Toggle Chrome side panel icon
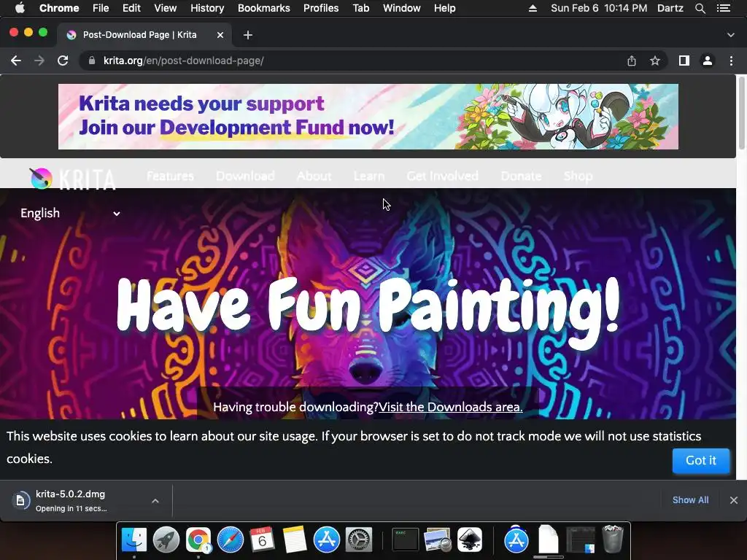This screenshot has height=560, width=747. coord(684,61)
